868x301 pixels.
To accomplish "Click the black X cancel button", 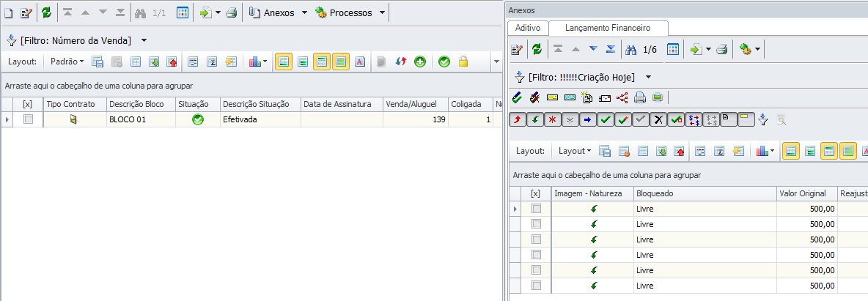I will pyautogui.click(x=658, y=119).
